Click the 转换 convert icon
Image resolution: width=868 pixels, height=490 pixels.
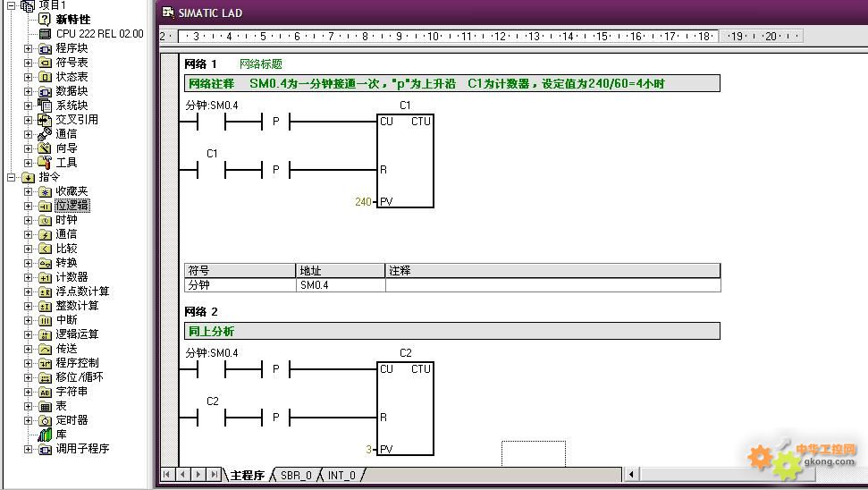tap(45, 263)
